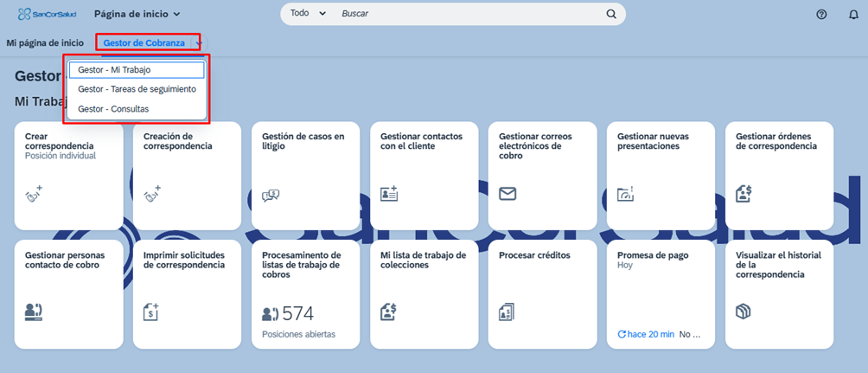Open Gestionar órdenes de correspondencia tile
Screen dimensions: 868x373
coord(778,175)
